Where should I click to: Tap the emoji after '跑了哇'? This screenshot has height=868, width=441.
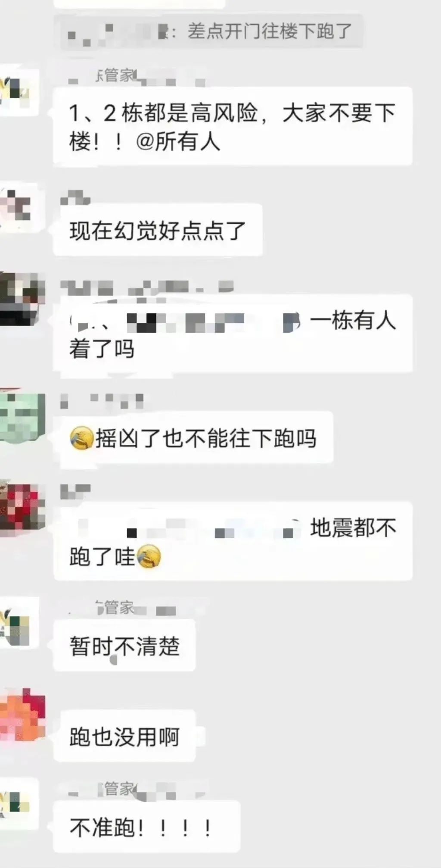(149, 556)
